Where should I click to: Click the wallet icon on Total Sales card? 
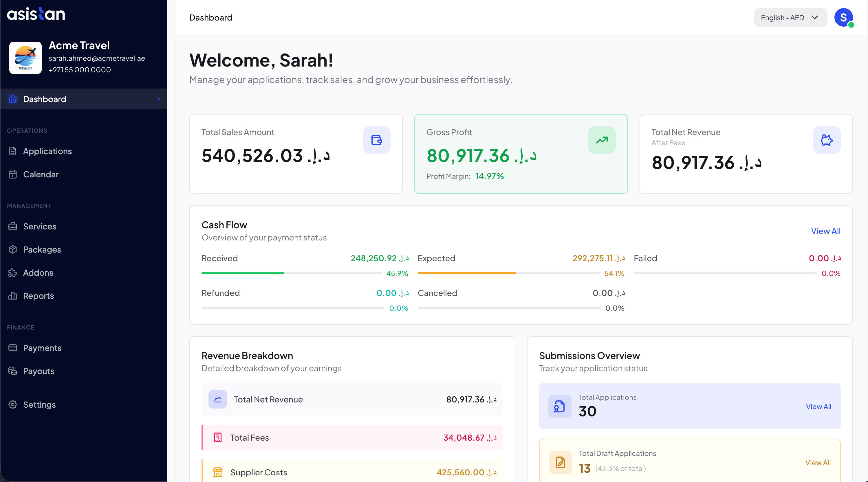[376, 140]
